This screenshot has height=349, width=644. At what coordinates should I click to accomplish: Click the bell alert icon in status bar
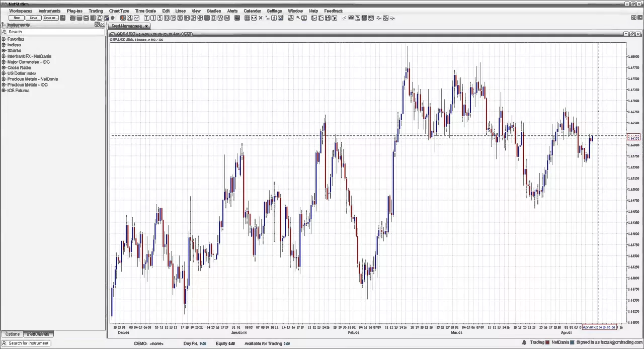tap(524, 342)
